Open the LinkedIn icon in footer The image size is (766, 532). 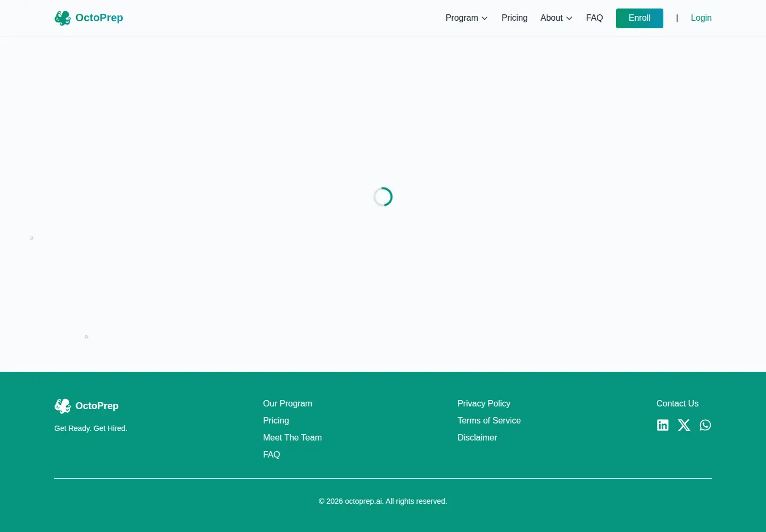click(x=663, y=425)
